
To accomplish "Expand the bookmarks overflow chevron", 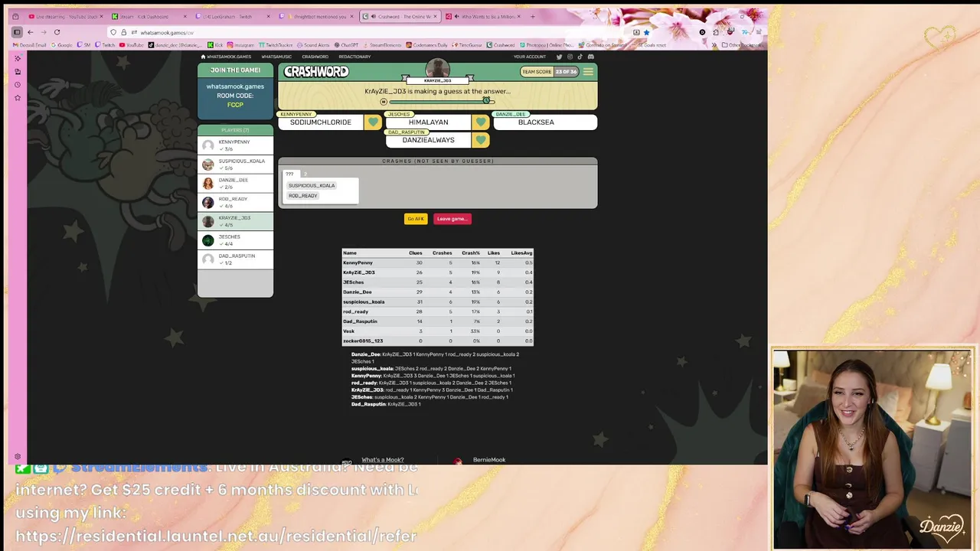I will point(714,45).
